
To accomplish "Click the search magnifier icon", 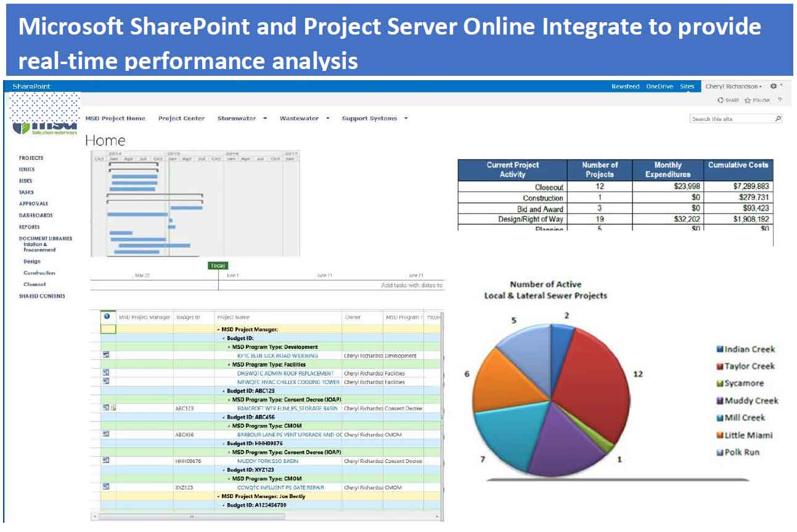I will tap(778, 118).
